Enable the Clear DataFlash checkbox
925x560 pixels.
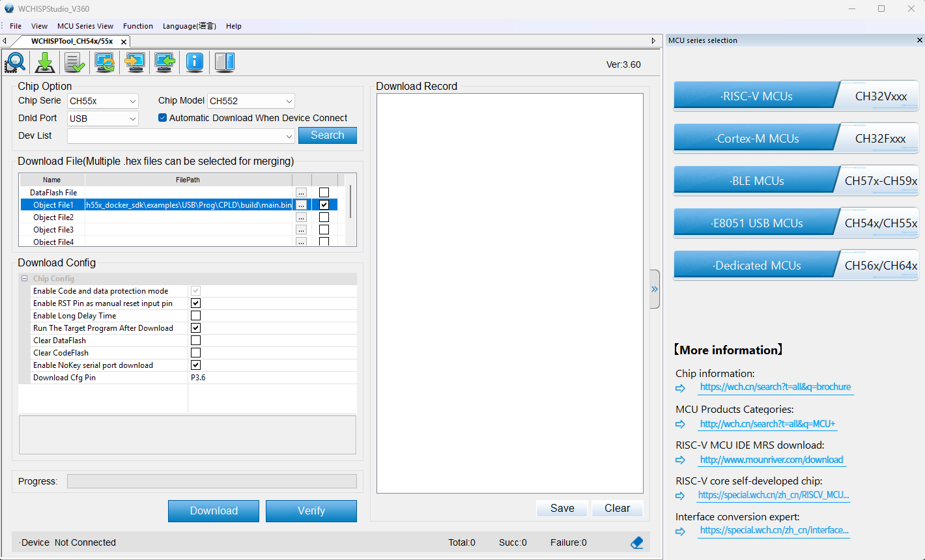point(195,341)
